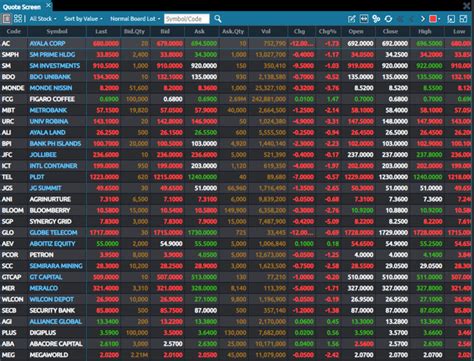Screen dimensions: 474x361
Task: Open the BANK PH ISLANDS symbol link
Action: point(55,144)
